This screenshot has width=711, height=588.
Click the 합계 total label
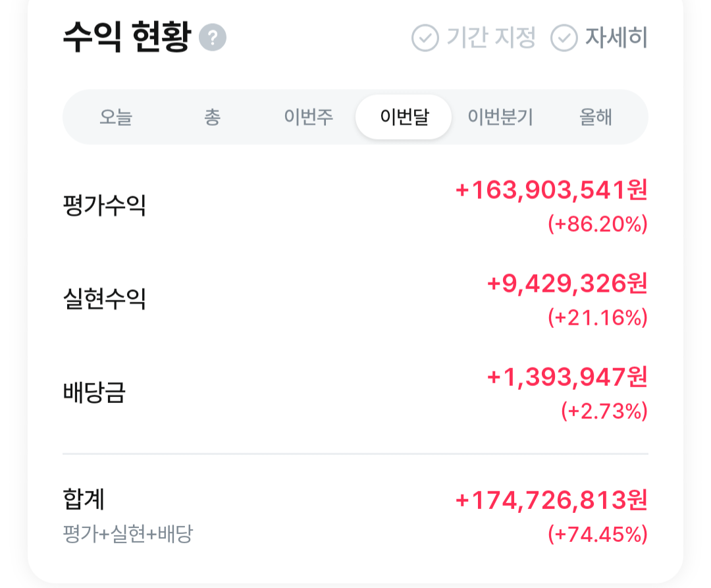tap(84, 499)
